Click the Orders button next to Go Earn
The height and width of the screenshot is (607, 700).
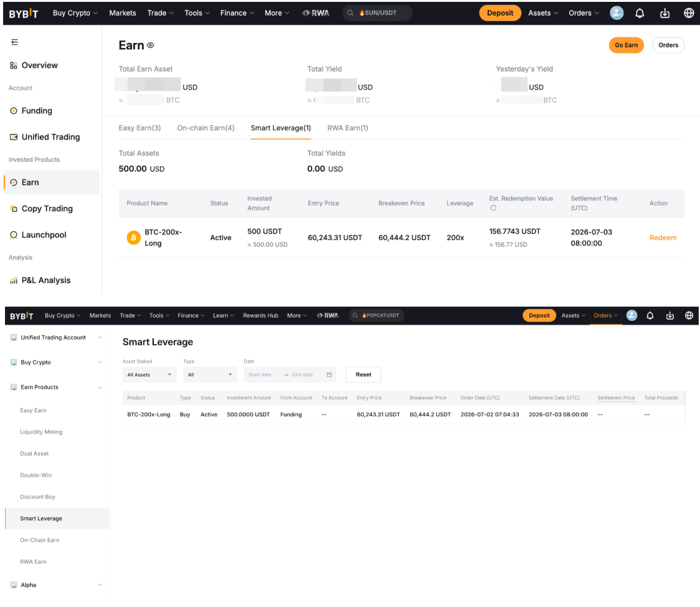(668, 45)
